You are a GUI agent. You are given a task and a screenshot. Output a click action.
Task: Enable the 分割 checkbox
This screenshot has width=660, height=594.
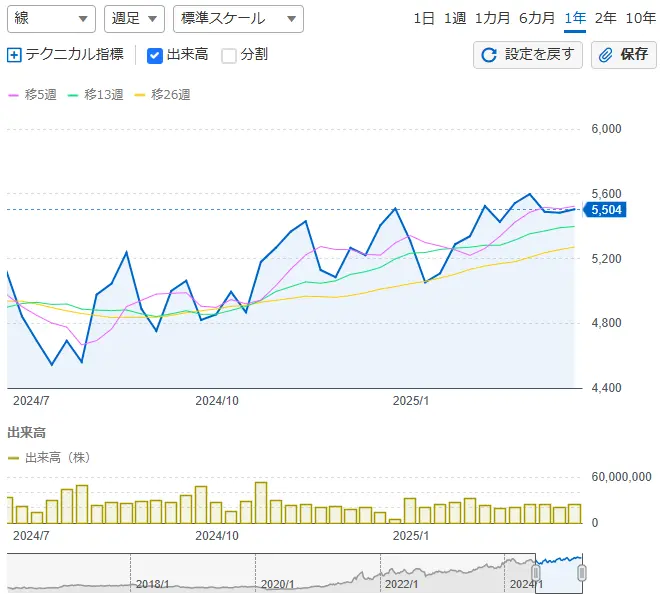229,56
